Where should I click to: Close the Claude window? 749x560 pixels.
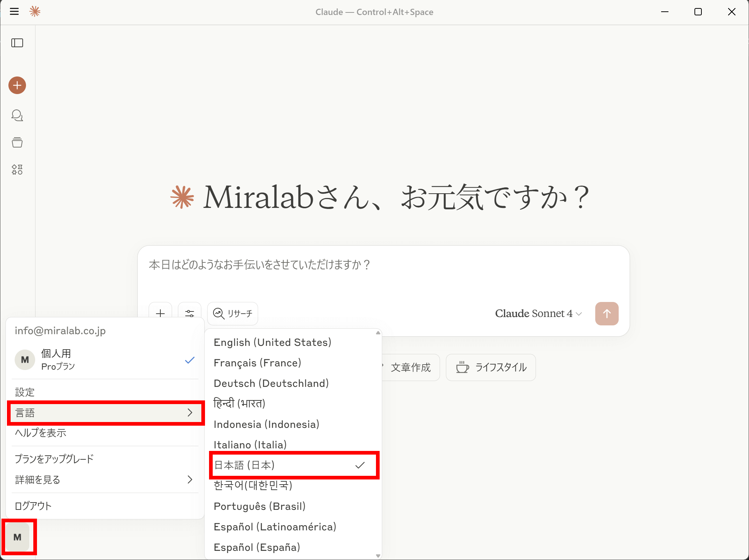(x=732, y=12)
